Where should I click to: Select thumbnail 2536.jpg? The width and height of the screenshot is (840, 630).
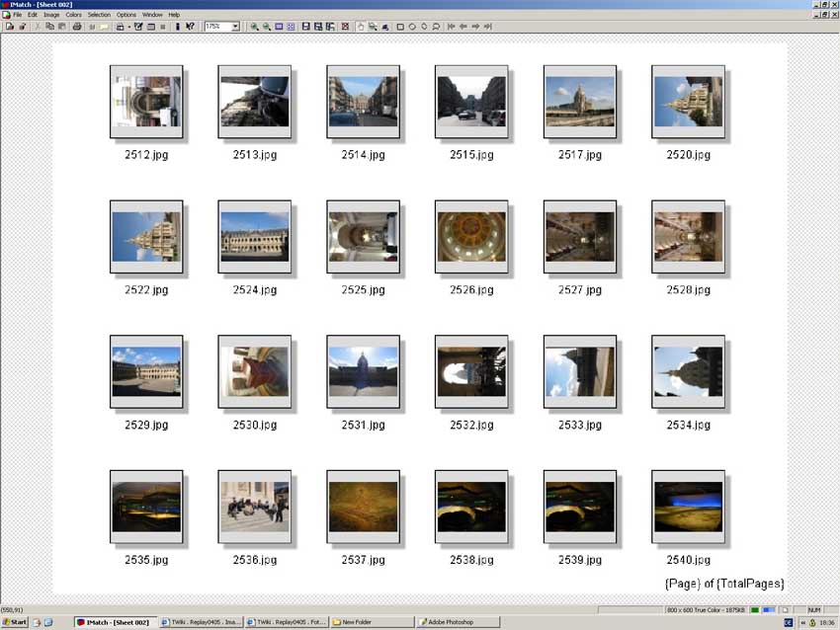point(254,507)
